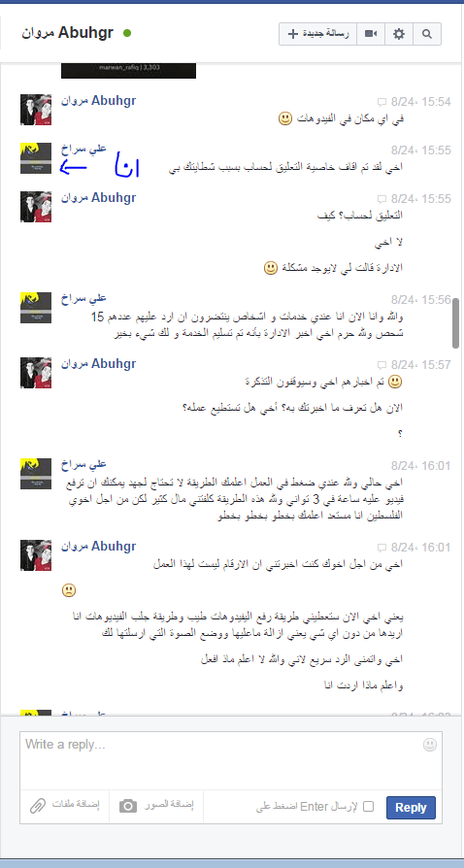Open the gear options menu

coord(399,34)
